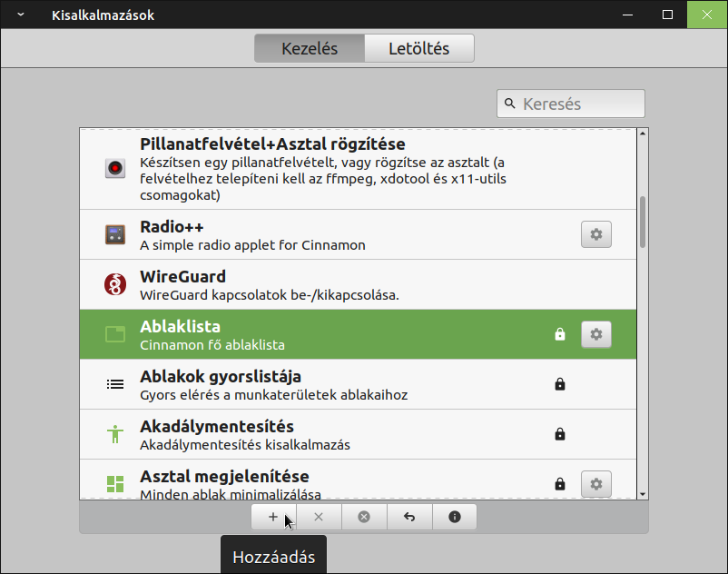Click the info about applet button
This screenshot has height=574, width=728.
[x=455, y=517]
